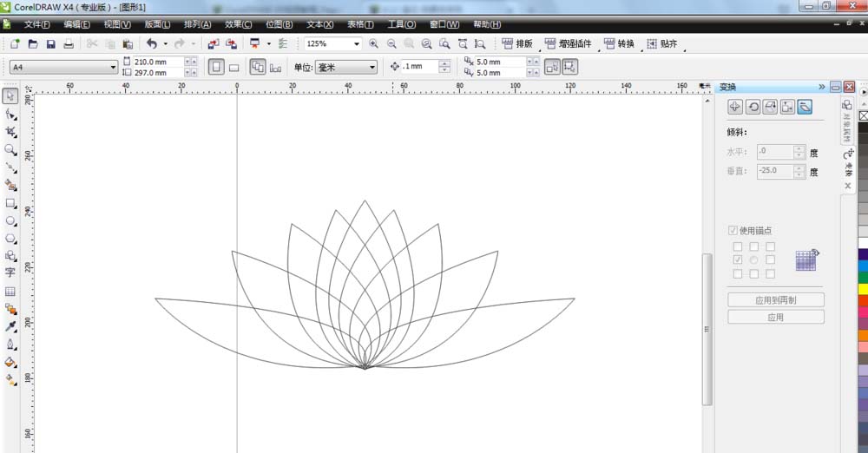The image size is (868, 453).
Task: Select the Text tool (字)
Action: coord(10,273)
